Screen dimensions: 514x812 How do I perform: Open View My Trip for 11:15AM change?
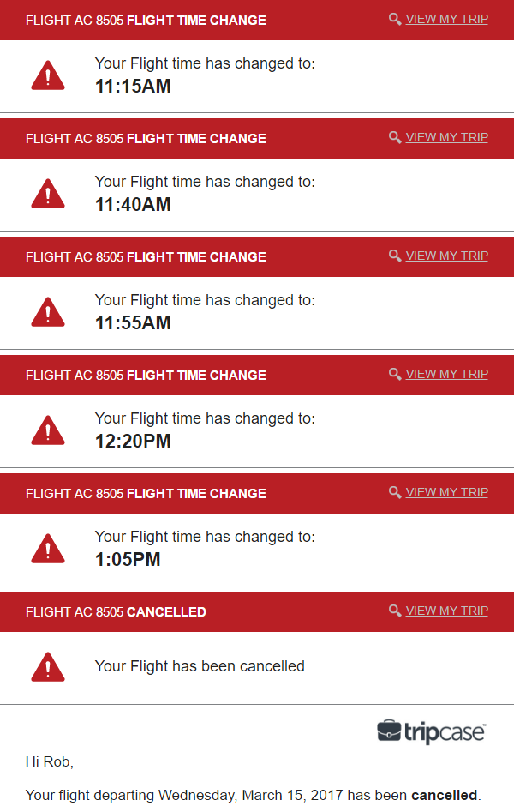(x=446, y=19)
